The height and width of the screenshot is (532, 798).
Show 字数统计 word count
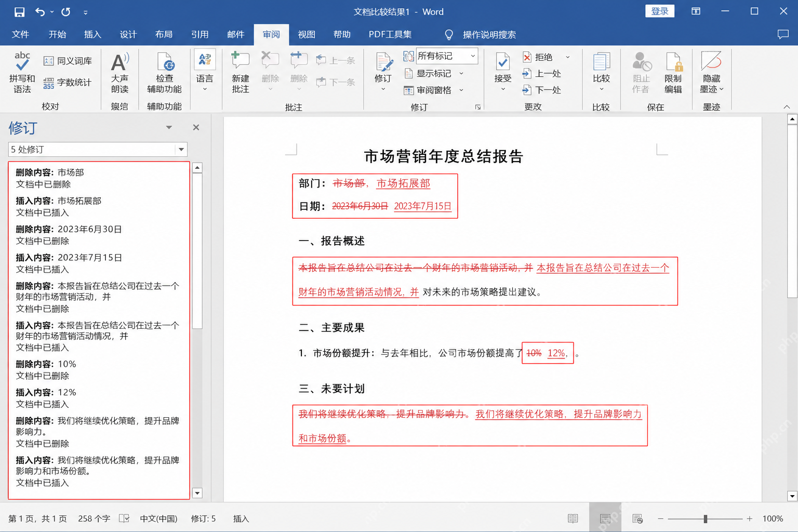coord(68,82)
